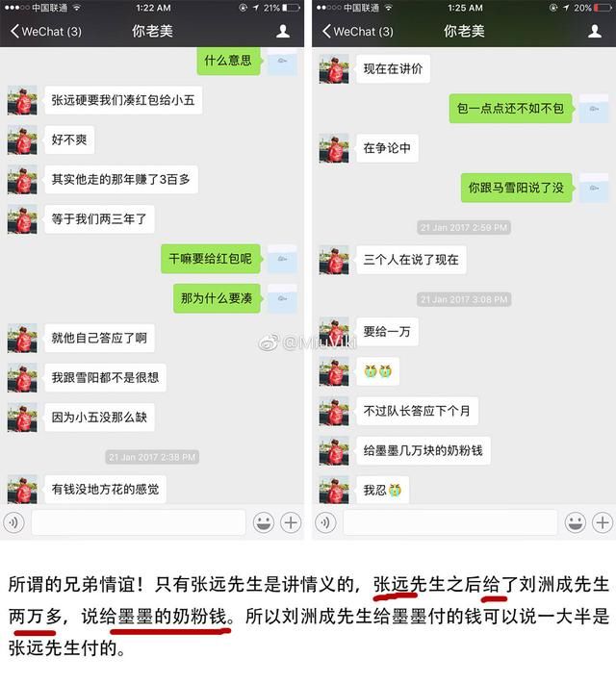Focus the message input field in right chat
The height and width of the screenshot is (684, 616).
click(x=450, y=522)
